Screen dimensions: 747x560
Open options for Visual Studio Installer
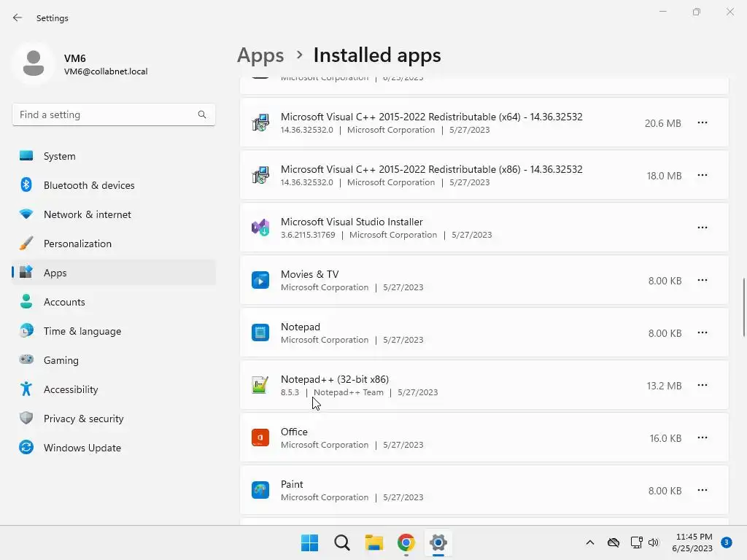coord(703,227)
